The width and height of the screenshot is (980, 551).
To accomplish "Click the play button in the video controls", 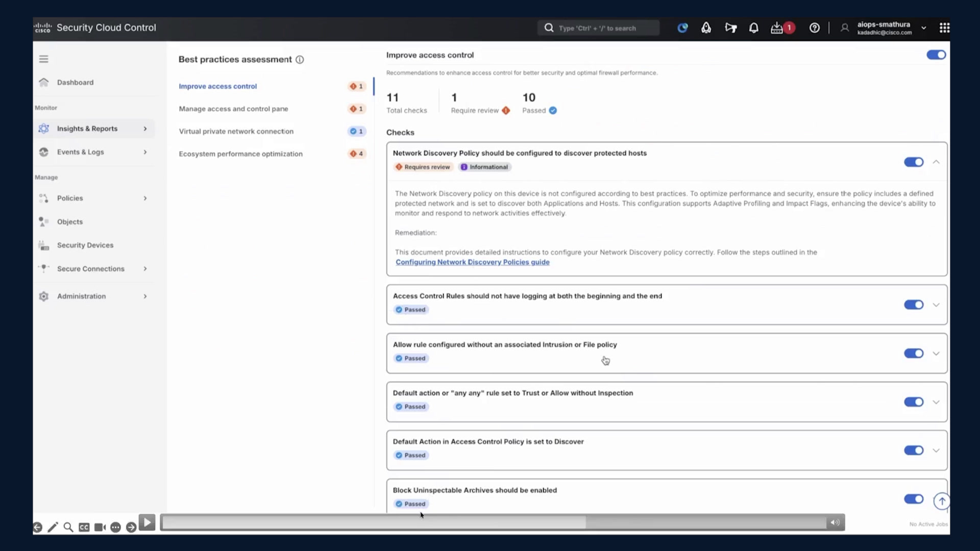I will click(147, 522).
